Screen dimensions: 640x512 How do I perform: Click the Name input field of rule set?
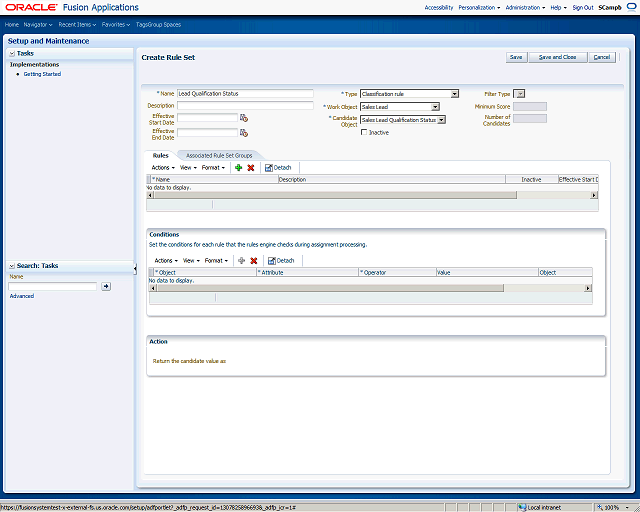245,93
